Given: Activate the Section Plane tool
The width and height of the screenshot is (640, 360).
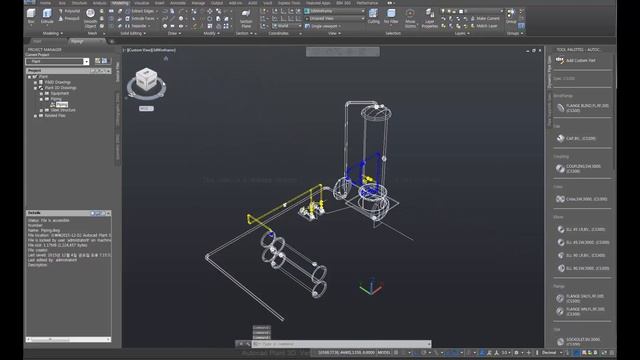Looking at the screenshot, I should click(246, 18).
